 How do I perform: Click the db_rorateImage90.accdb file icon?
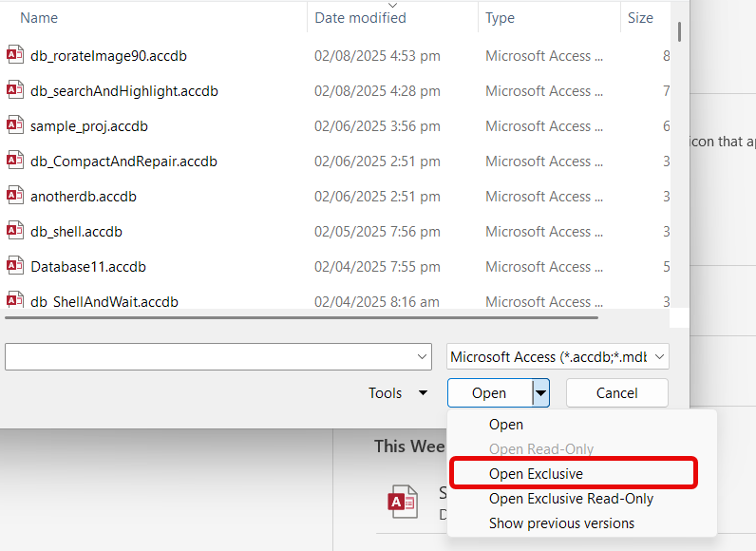pyautogui.click(x=14, y=56)
